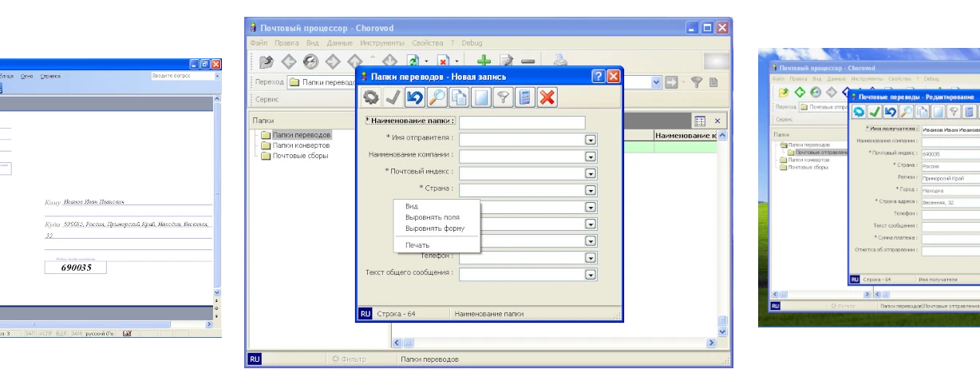Screen dimensions: 980x389
Task: Open the Текст общего сообщения dropdown
Action: pyautogui.click(x=591, y=274)
